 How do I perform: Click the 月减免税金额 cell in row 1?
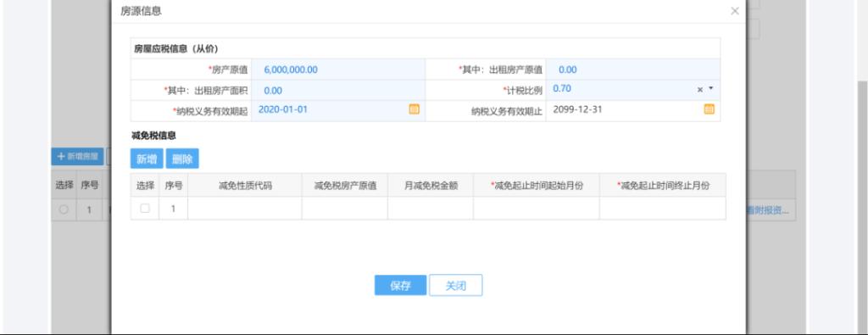point(431,208)
